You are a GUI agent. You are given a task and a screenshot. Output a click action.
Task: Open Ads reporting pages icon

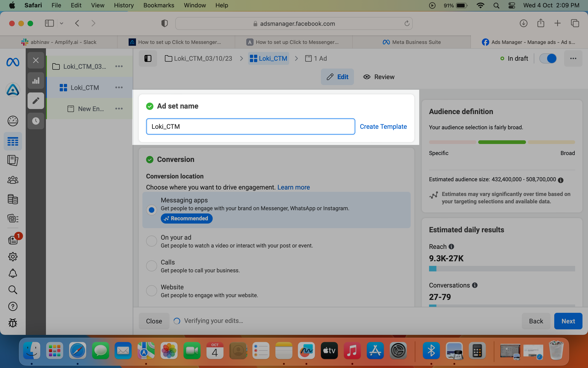pos(13,160)
